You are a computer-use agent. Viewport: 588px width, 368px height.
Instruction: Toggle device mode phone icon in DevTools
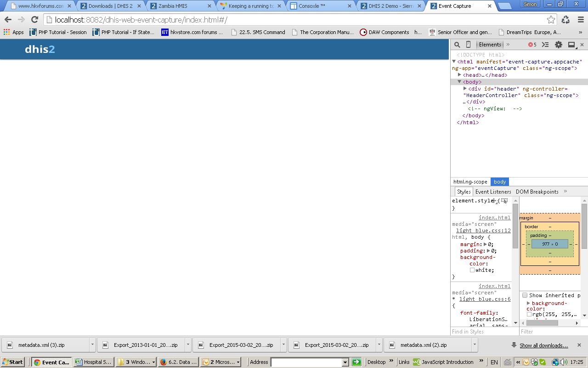(468, 45)
